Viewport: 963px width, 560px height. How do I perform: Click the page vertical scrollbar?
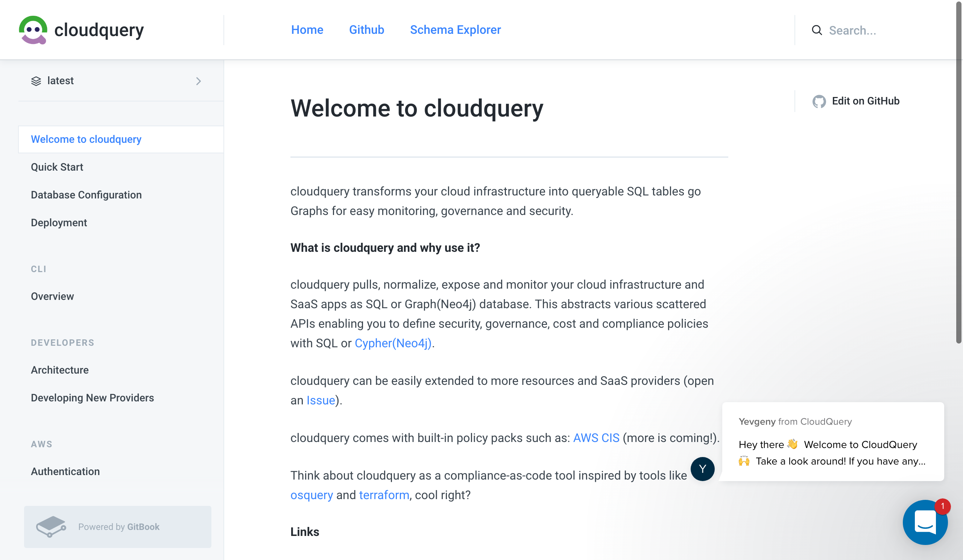click(959, 172)
